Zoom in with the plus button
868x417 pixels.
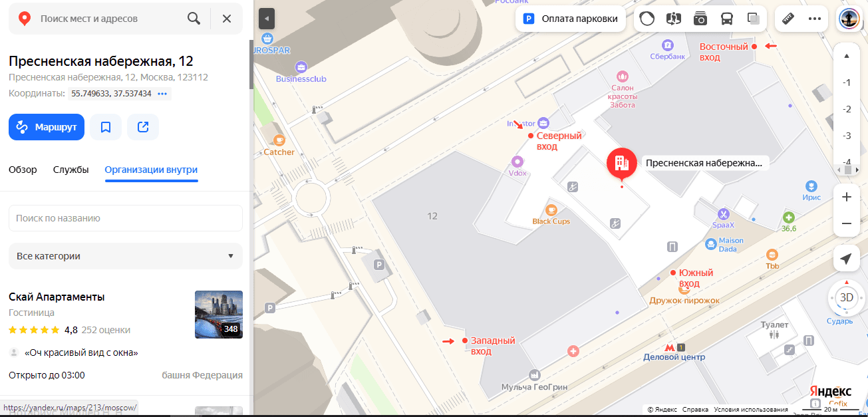point(846,197)
